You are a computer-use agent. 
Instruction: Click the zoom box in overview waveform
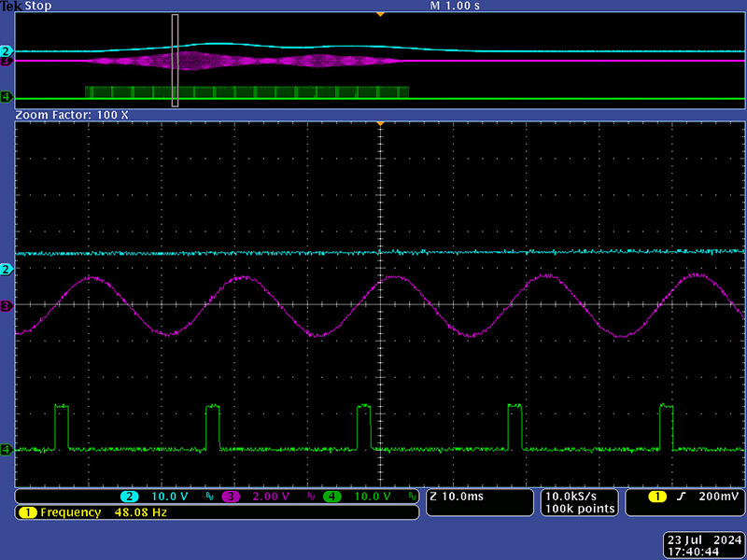[x=175, y=61]
